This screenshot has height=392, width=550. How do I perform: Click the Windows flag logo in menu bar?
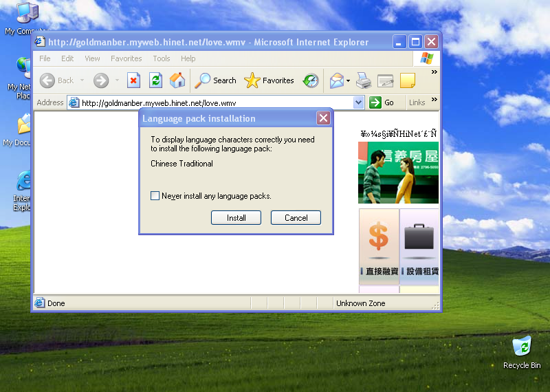point(426,58)
